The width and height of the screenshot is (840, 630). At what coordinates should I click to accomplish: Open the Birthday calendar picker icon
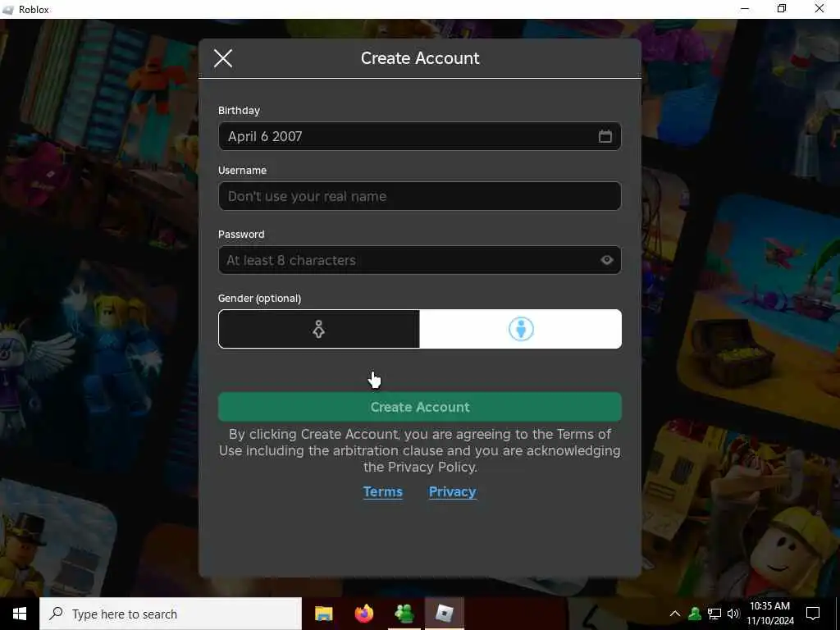[x=605, y=136]
